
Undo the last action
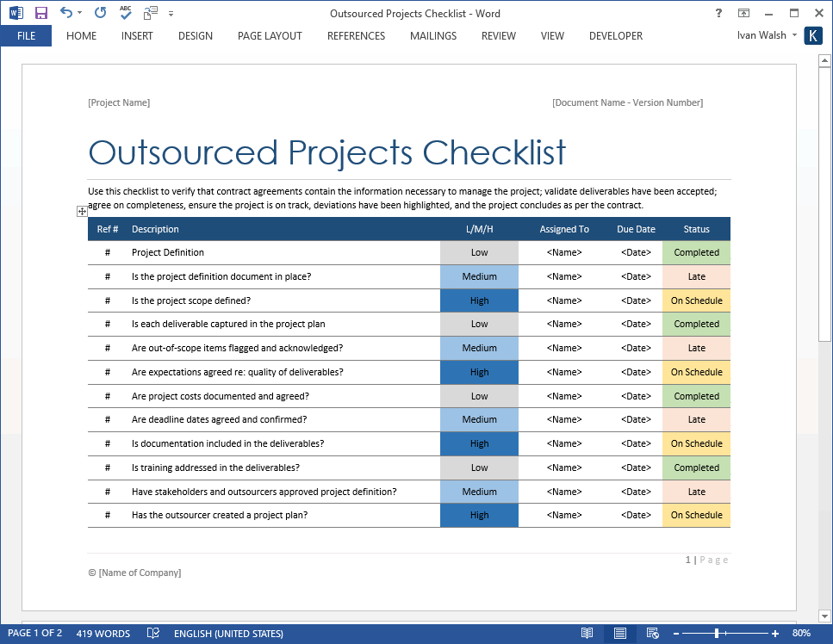tap(66, 13)
